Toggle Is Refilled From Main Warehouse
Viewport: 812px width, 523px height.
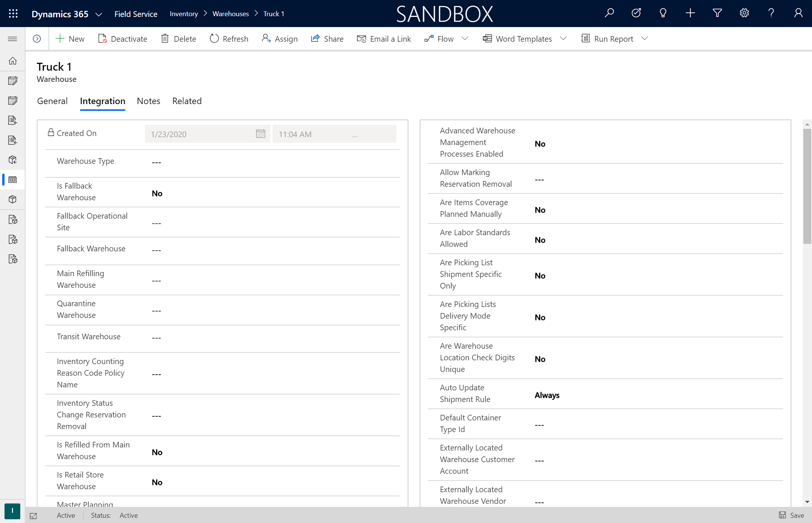pos(156,452)
